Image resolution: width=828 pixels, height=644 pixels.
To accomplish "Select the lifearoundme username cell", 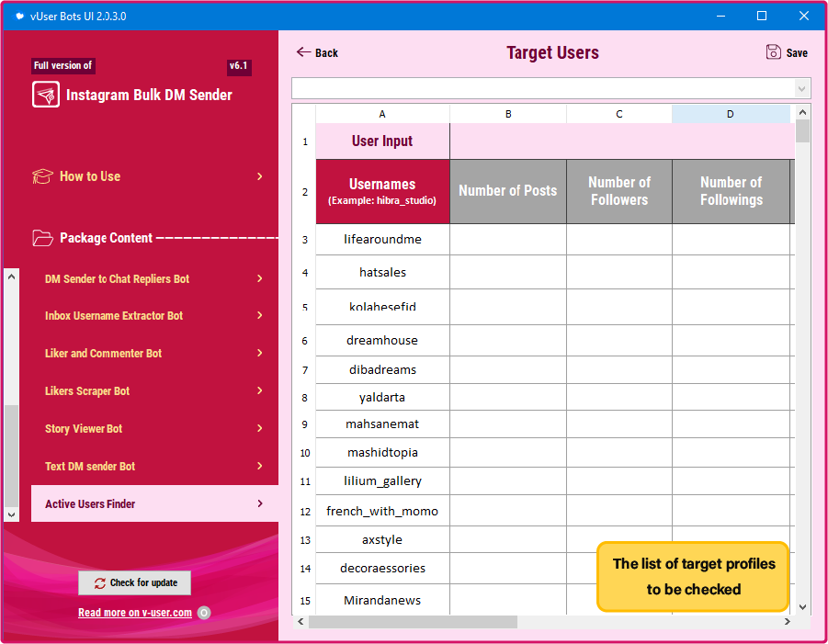I will click(x=382, y=239).
